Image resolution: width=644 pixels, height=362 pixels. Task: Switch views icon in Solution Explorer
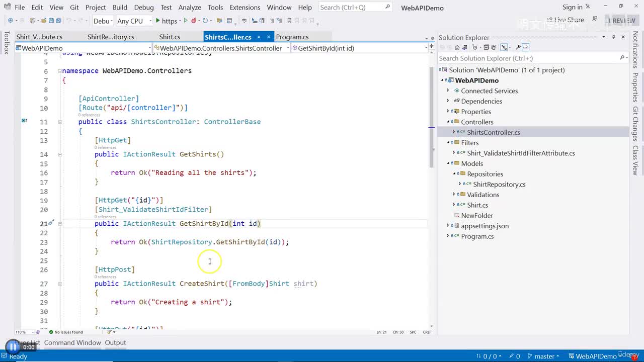coord(465,47)
